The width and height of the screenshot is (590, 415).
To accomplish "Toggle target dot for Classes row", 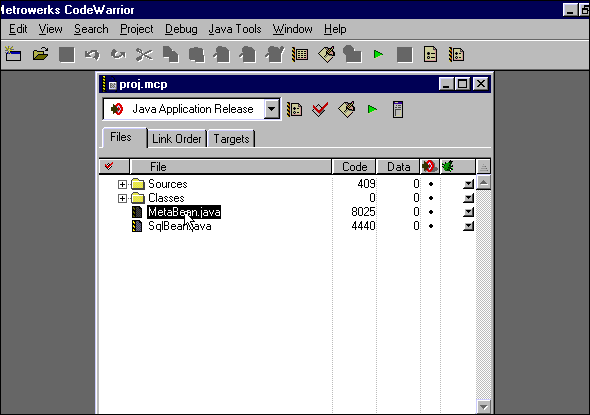I will 431,198.
